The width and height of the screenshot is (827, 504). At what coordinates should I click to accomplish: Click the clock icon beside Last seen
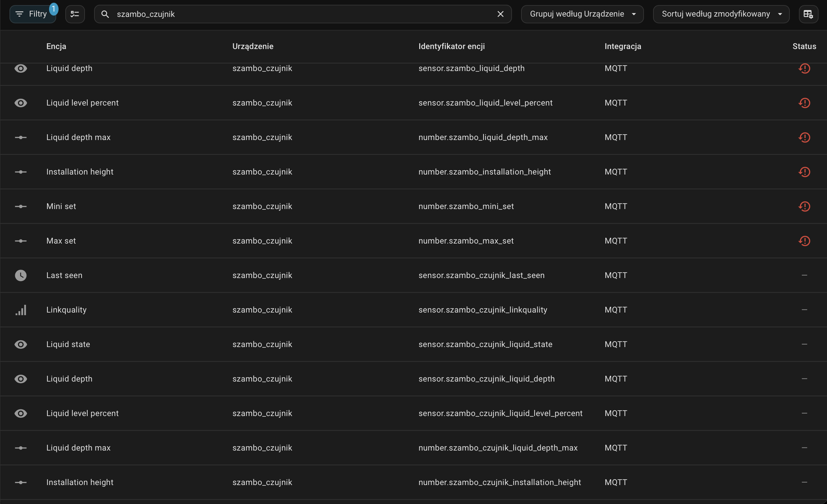click(x=21, y=275)
